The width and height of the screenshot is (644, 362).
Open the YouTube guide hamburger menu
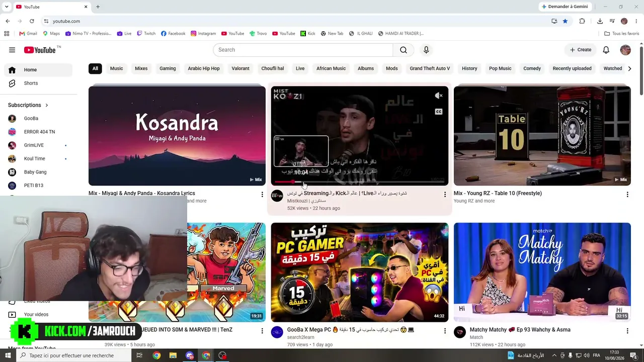pyautogui.click(x=12, y=50)
